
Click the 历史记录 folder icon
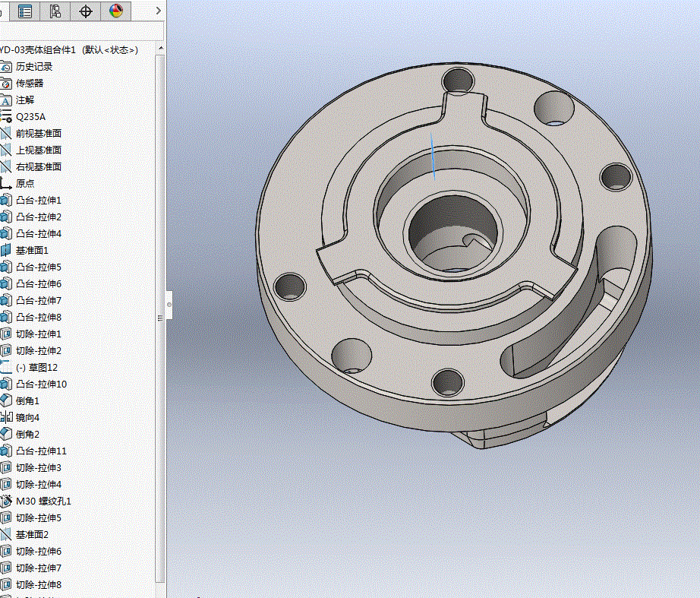tap(6, 67)
